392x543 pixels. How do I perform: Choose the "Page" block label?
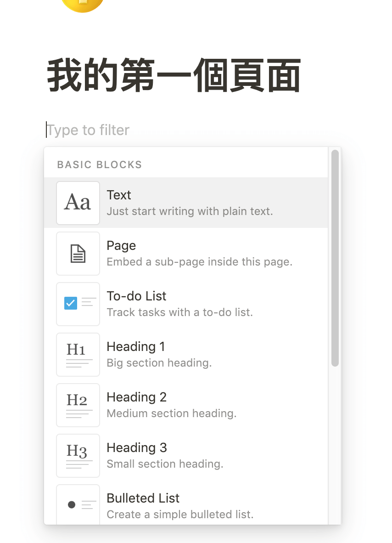(x=121, y=246)
